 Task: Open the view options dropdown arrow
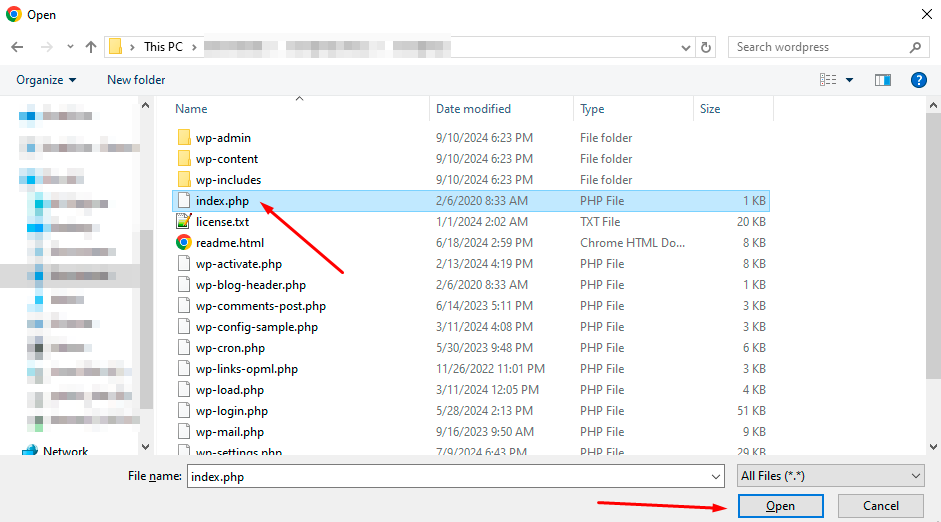pos(849,80)
